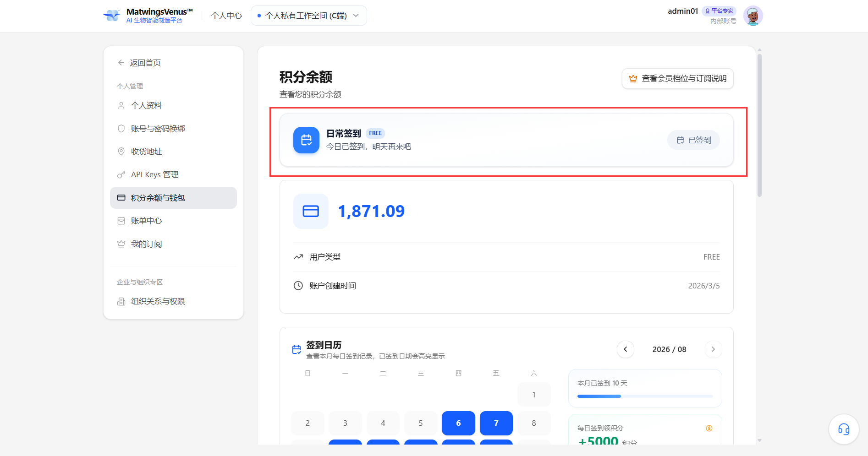The image size is (868, 456).
Task: Click the 本月已签到 10 天 progress bar
Action: click(645, 396)
